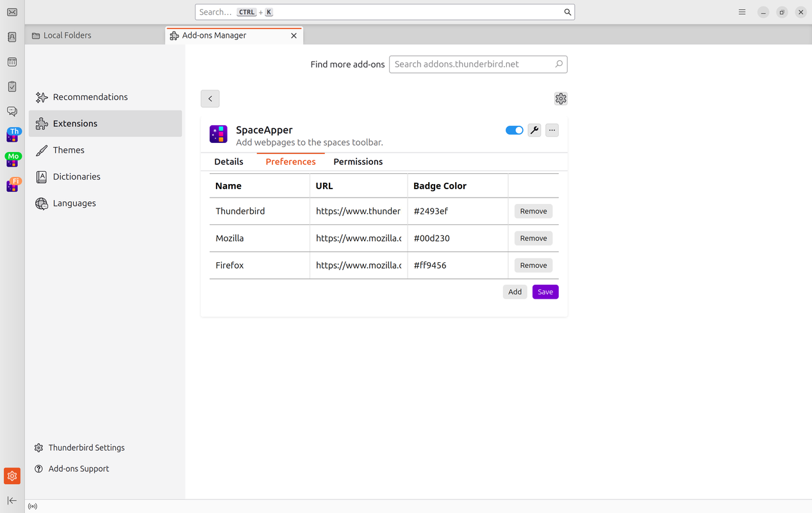Go to Recommendations in the sidebar
This screenshot has height=513, width=812.
coord(106,97)
